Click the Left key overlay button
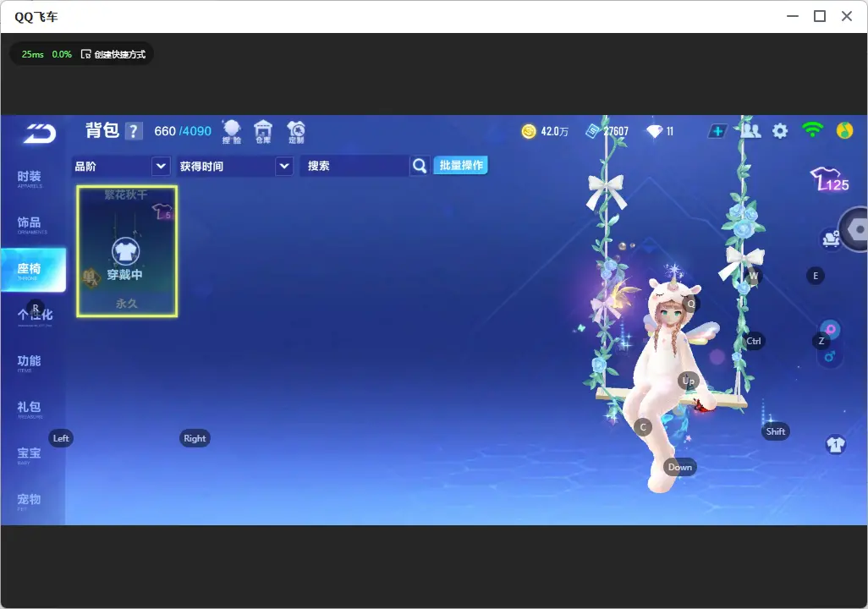 61,438
